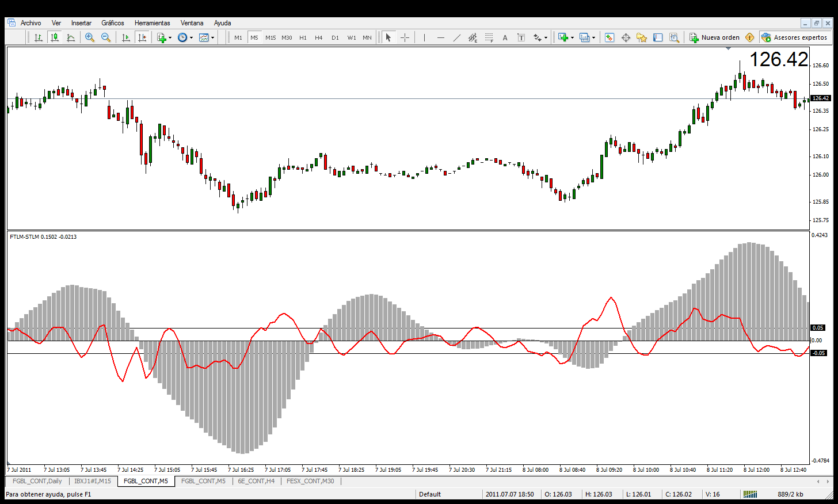Click the connection status bars indicator
The height and width of the screenshot is (504, 838).
click(x=750, y=494)
